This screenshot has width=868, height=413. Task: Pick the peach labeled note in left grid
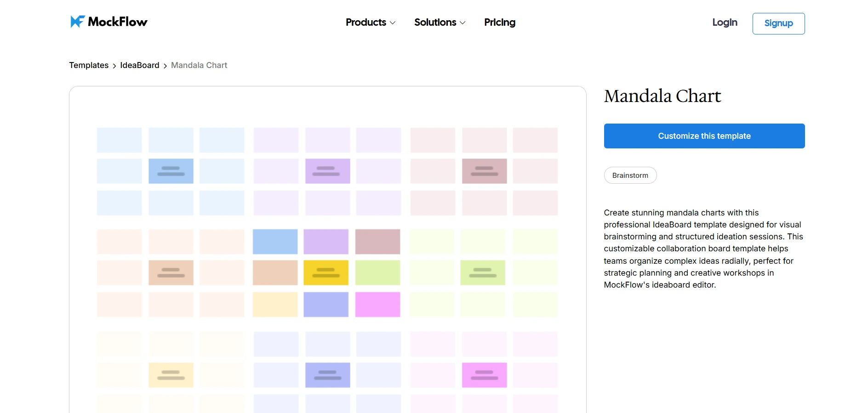(171, 273)
